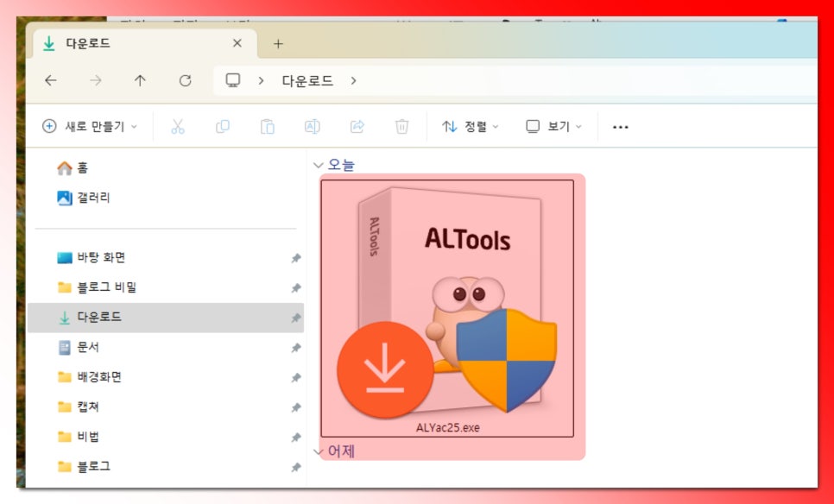This screenshot has width=834, height=504.
Task: Open the 정렬 sort dropdown
Action: (471, 127)
